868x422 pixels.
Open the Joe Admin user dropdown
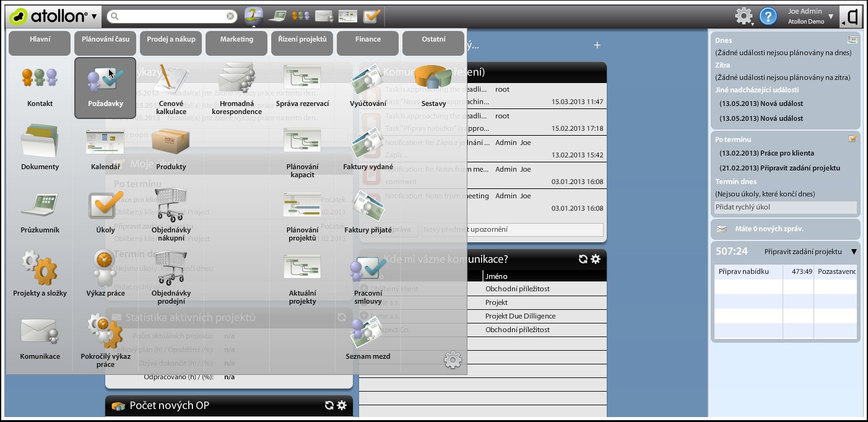point(830,17)
